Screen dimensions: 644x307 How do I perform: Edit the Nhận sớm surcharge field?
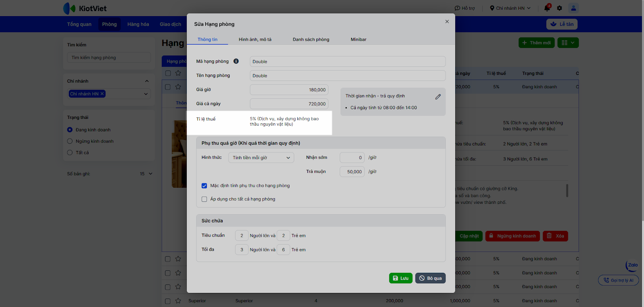click(352, 158)
